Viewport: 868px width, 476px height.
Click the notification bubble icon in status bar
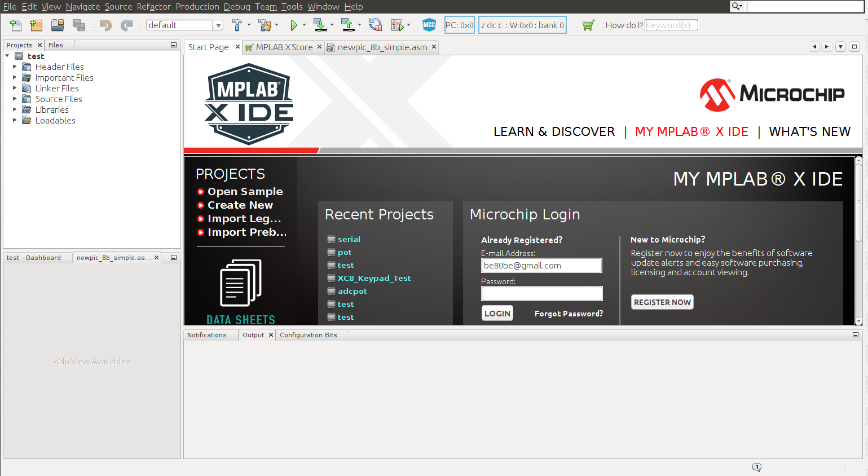[757, 467]
